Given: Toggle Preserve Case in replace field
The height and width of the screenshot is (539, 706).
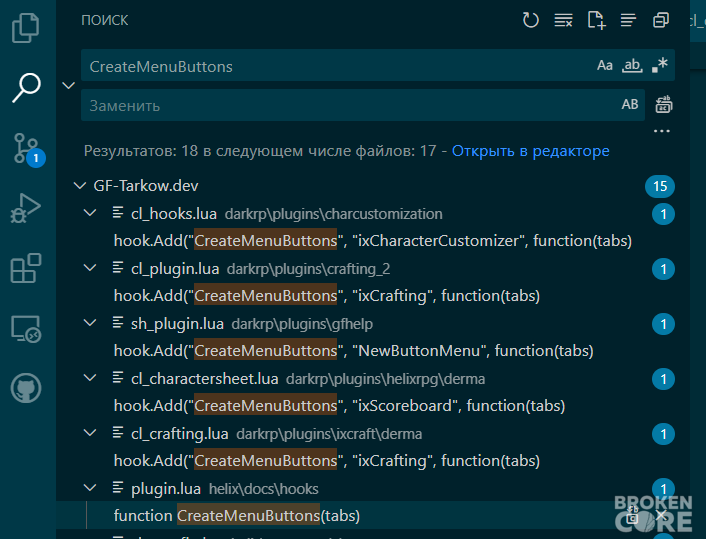Looking at the screenshot, I should tap(630, 104).
